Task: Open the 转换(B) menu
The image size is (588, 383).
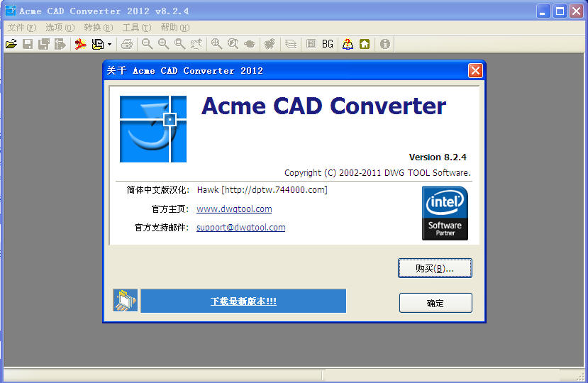Action: coord(99,28)
